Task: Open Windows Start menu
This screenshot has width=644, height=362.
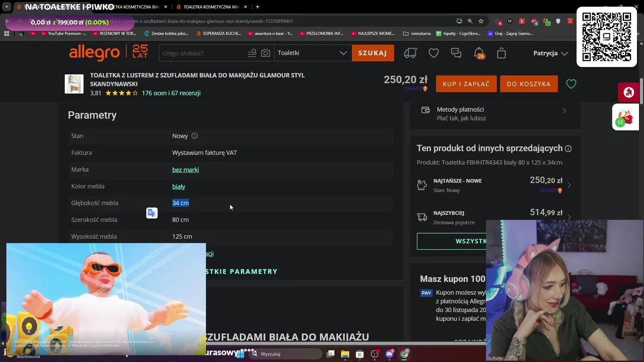Action: (x=241, y=354)
